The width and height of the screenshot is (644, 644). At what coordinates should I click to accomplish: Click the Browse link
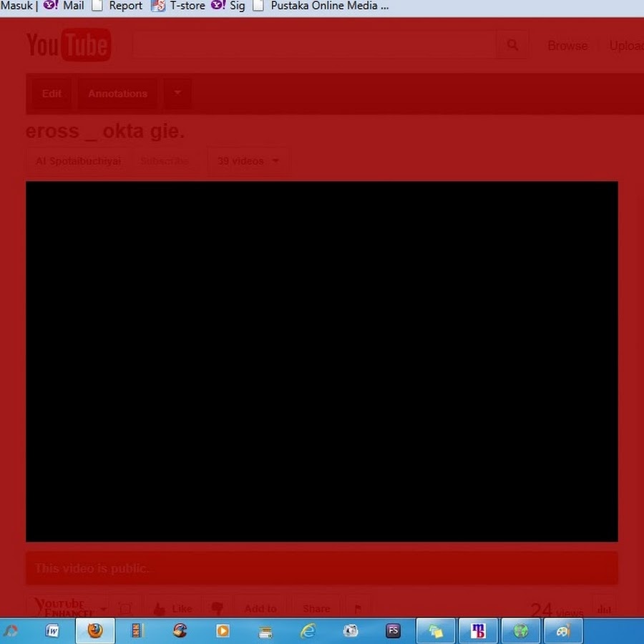coord(567,45)
